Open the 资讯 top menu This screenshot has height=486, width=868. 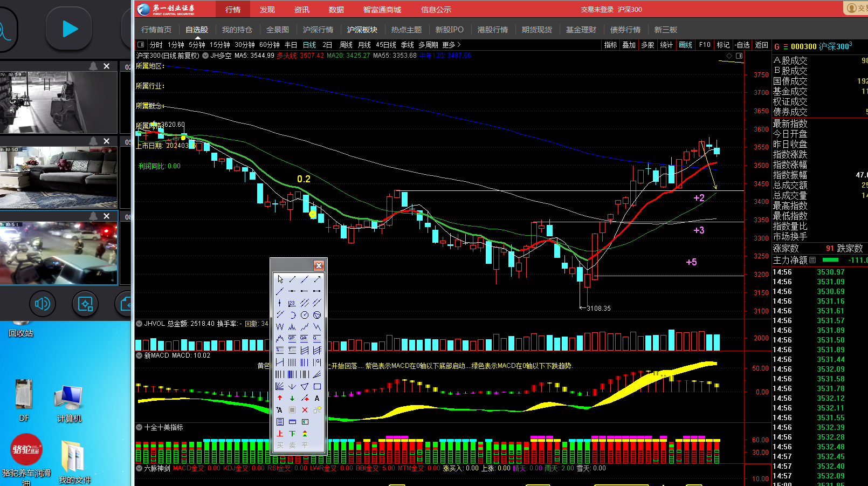coord(302,9)
